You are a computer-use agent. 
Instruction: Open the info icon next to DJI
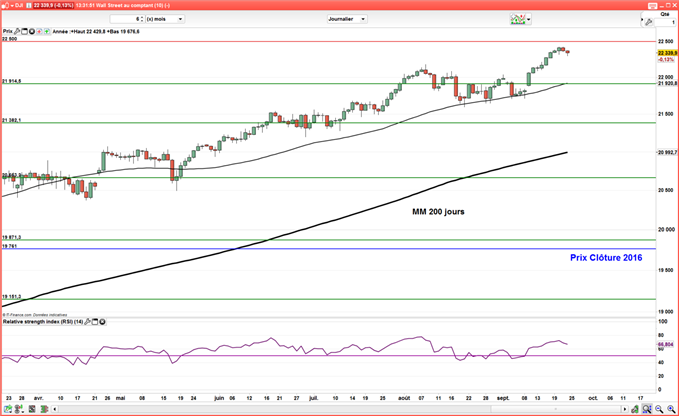(29, 5)
